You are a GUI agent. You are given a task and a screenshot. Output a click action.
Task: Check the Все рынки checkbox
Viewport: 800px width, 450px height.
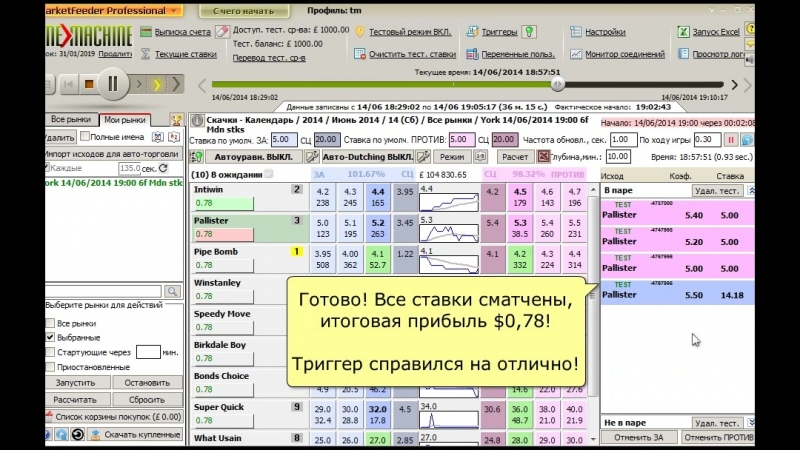click(50, 323)
